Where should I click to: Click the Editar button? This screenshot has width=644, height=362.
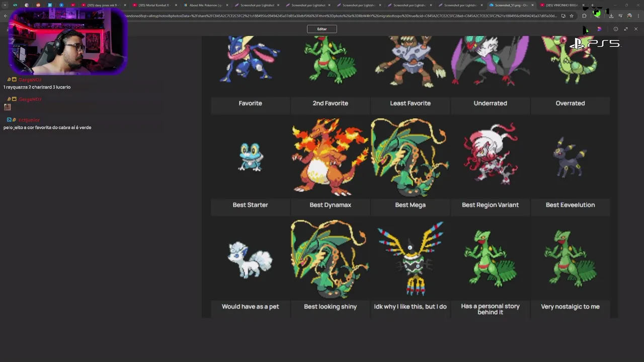[x=322, y=29]
